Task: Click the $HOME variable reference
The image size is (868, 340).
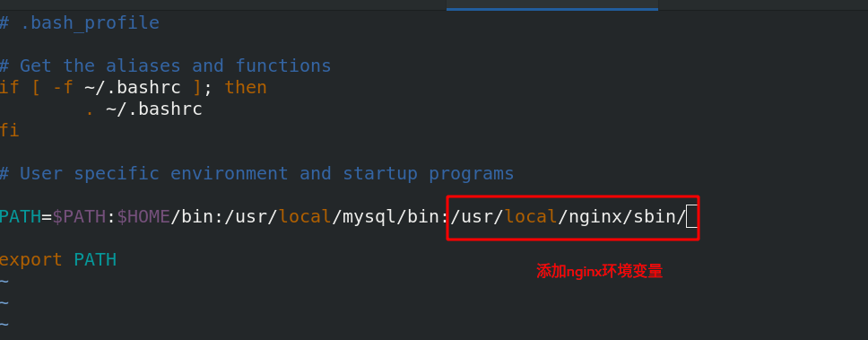Action: [x=143, y=217]
